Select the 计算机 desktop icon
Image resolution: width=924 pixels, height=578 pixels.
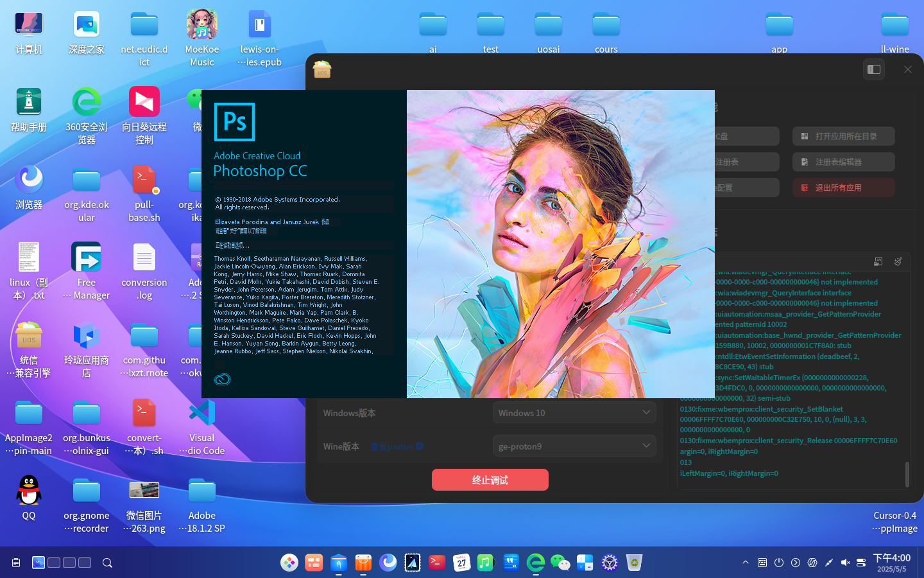click(29, 32)
